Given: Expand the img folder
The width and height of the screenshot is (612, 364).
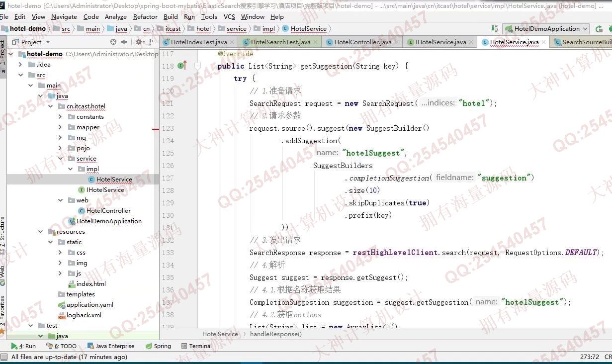Looking at the screenshot, I should [60, 263].
